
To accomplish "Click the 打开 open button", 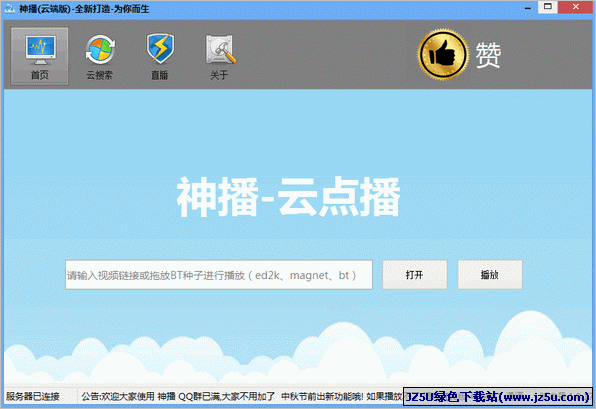I will tap(414, 274).
